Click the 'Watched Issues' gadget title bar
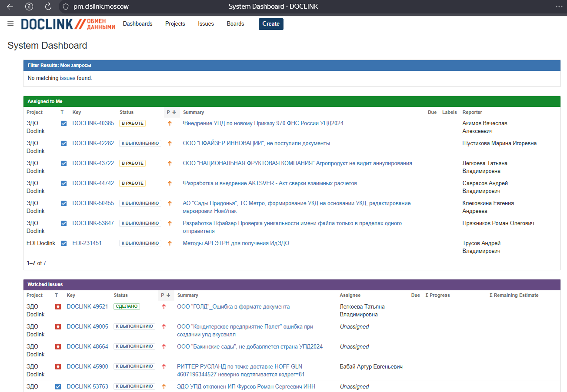The image size is (567, 392). point(292,284)
